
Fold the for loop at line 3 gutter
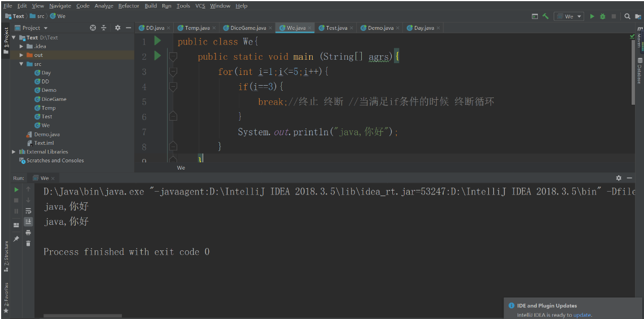[173, 72]
